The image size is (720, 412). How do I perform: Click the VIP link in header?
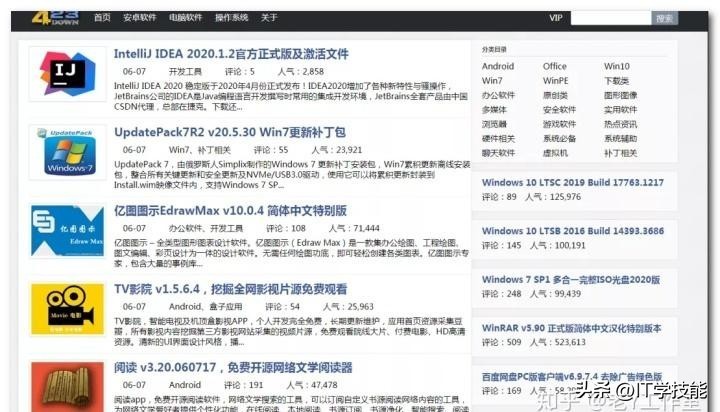(556, 18)
